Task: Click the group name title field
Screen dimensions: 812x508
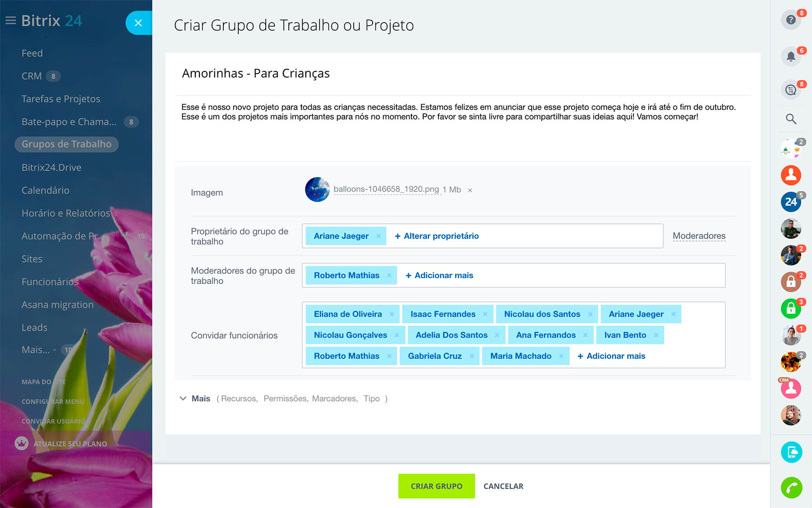Action: coord(256,74)
